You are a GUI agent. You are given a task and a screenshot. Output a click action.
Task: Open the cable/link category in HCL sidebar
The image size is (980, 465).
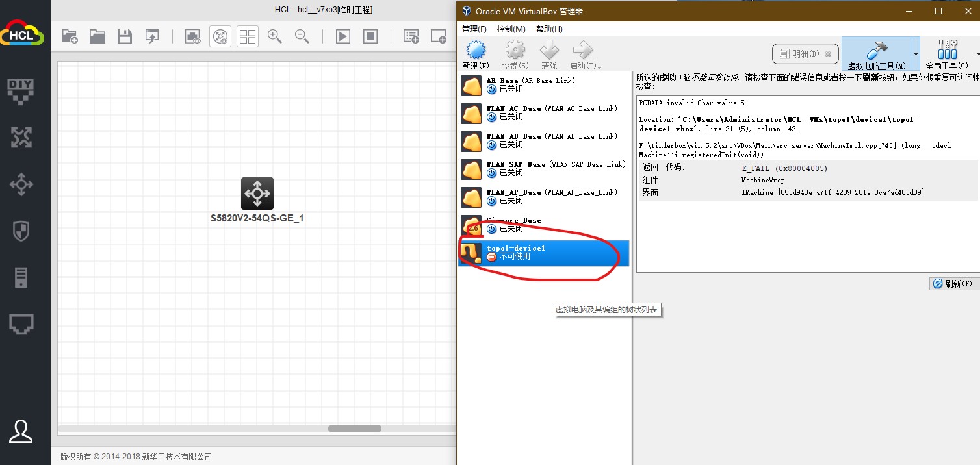[x=21, y=324]
